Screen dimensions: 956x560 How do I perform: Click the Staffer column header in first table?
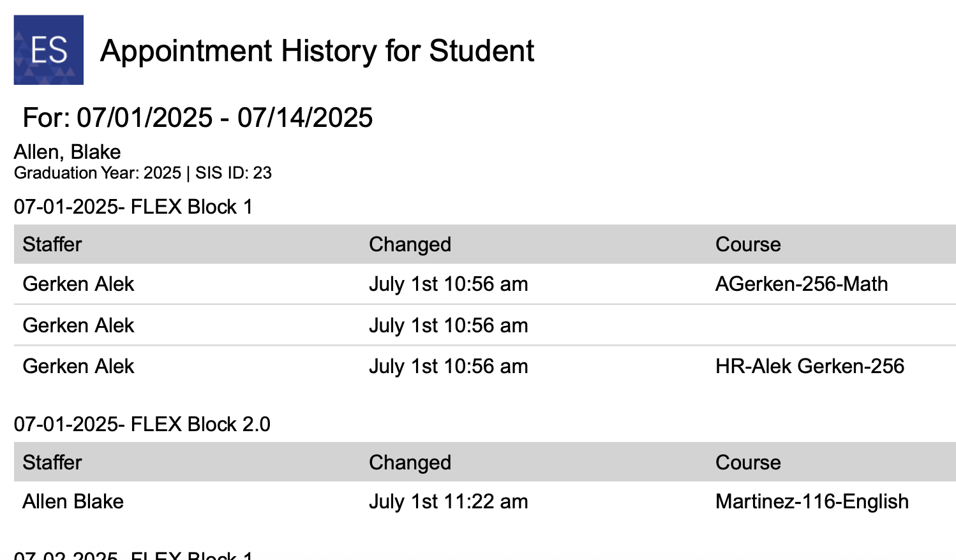click(52, 244)
